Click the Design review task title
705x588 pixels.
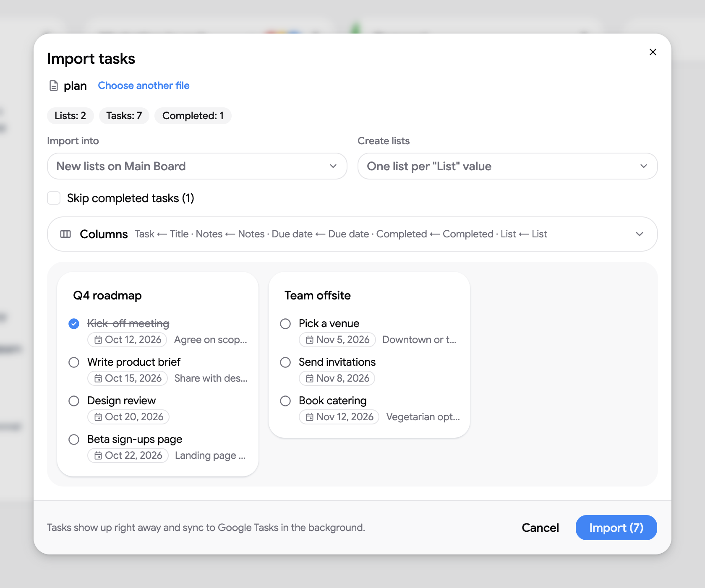tap(121, 401)
